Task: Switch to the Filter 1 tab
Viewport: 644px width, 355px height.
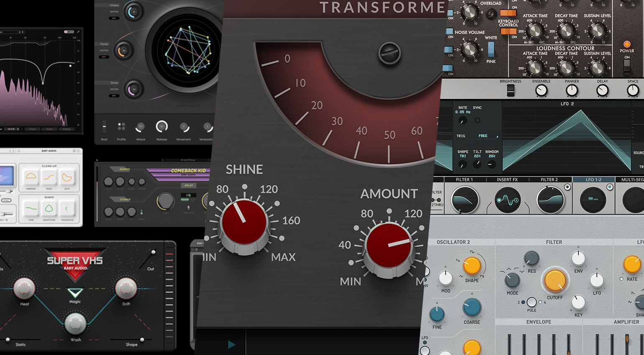Action: click(464, 180)
